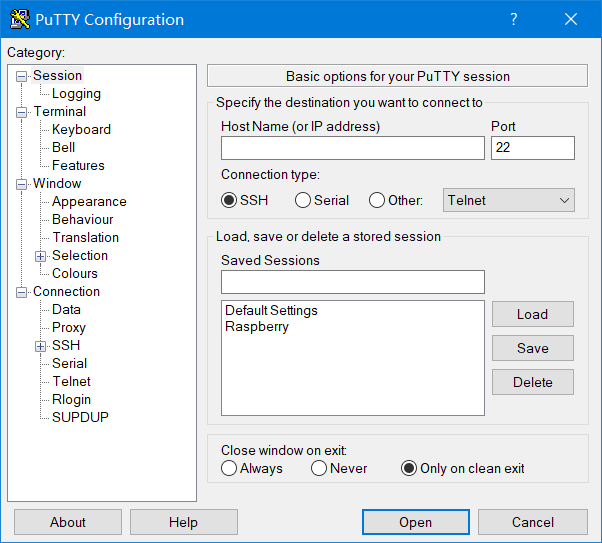
Task: Click the Cancel button
Action: click(533, 522)
